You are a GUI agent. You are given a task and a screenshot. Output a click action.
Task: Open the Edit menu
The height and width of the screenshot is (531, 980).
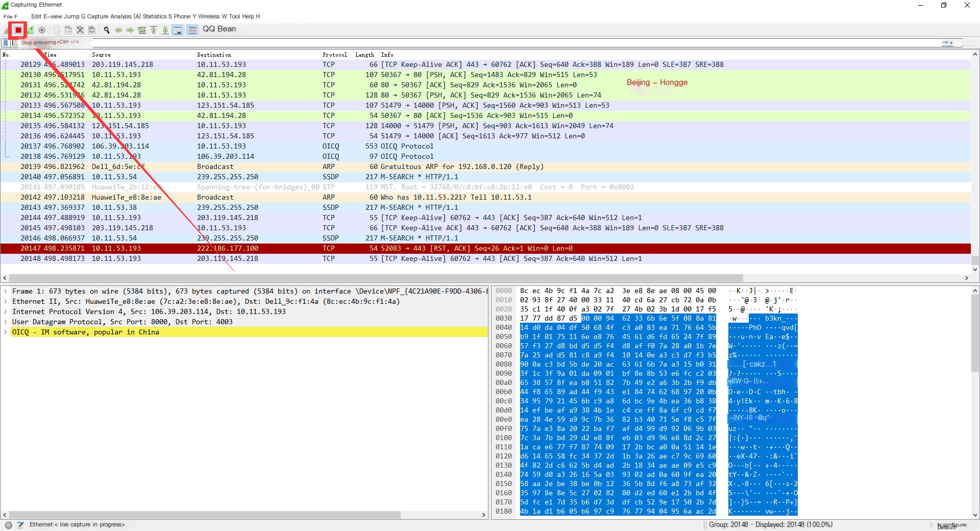coord(37,16)
